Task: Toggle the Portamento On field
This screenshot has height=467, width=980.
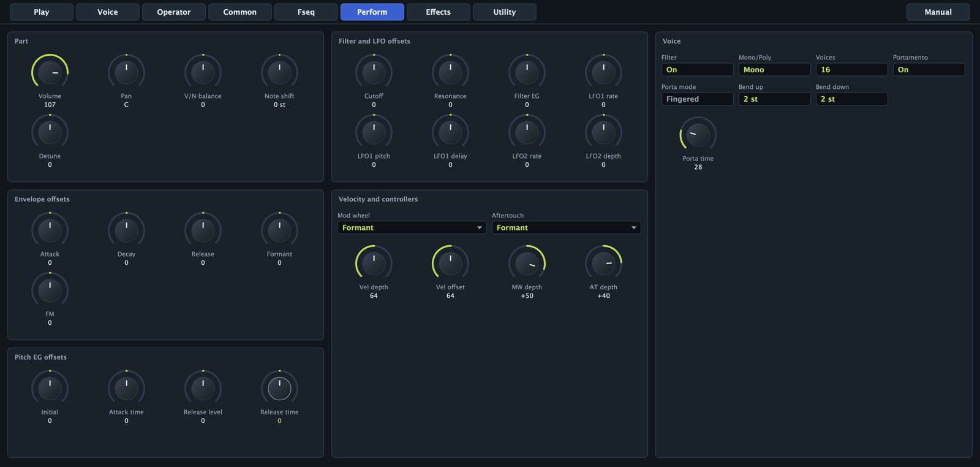Action: point(929,70)
